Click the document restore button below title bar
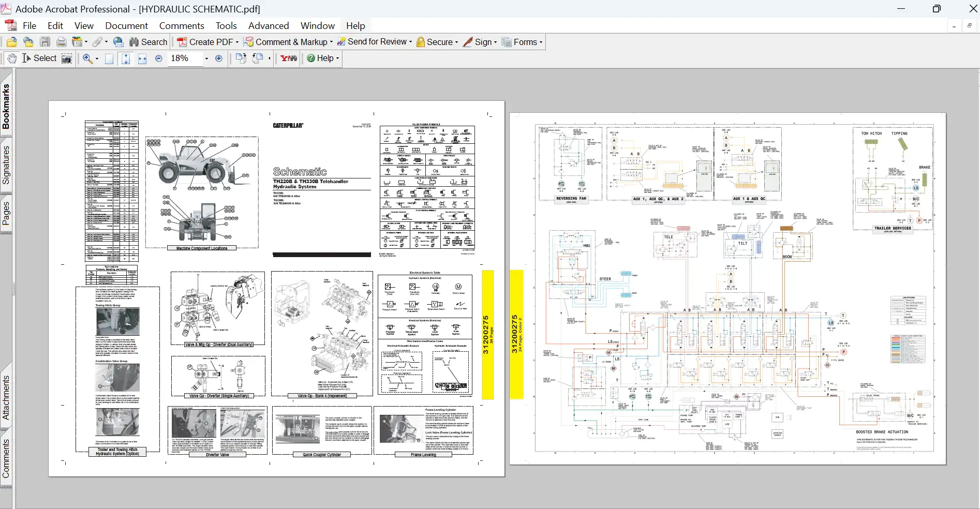This screenshot has width=980, height=509. click(970, 26)
